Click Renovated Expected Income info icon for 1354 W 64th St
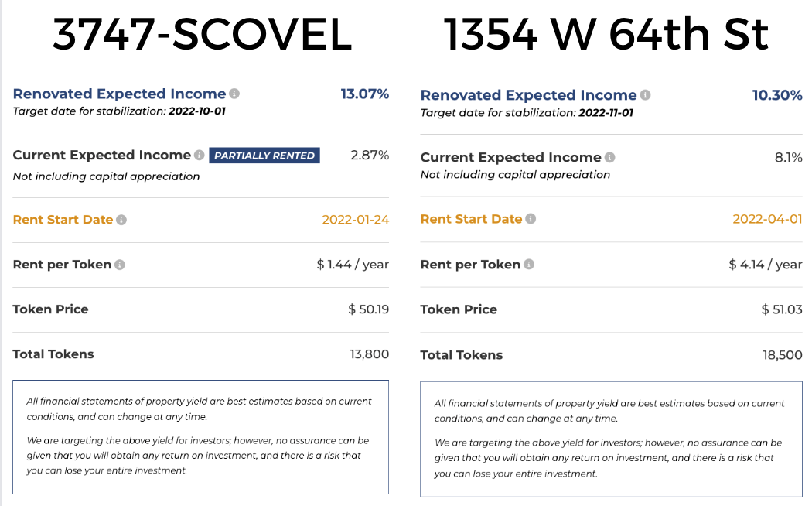 [645, 94]
